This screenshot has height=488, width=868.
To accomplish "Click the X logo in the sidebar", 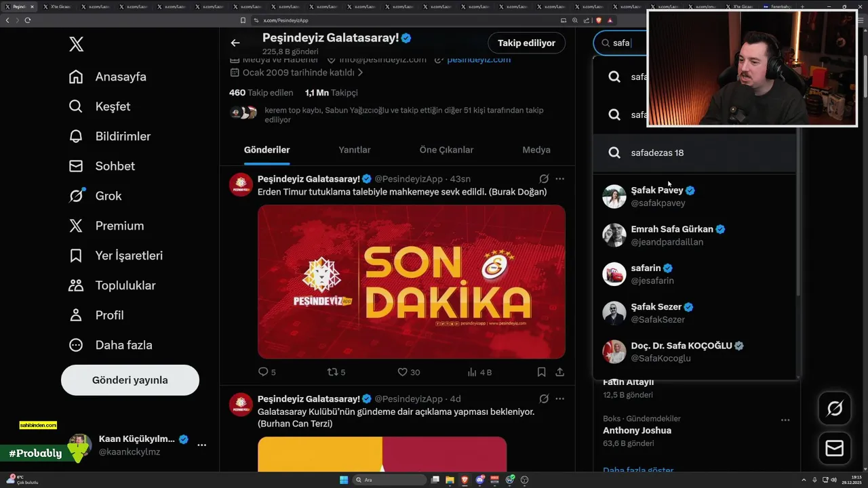I will click(76, 45).
